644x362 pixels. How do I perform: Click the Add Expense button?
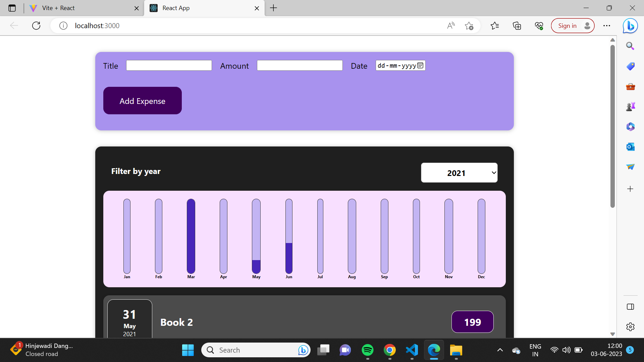[142, 101]
